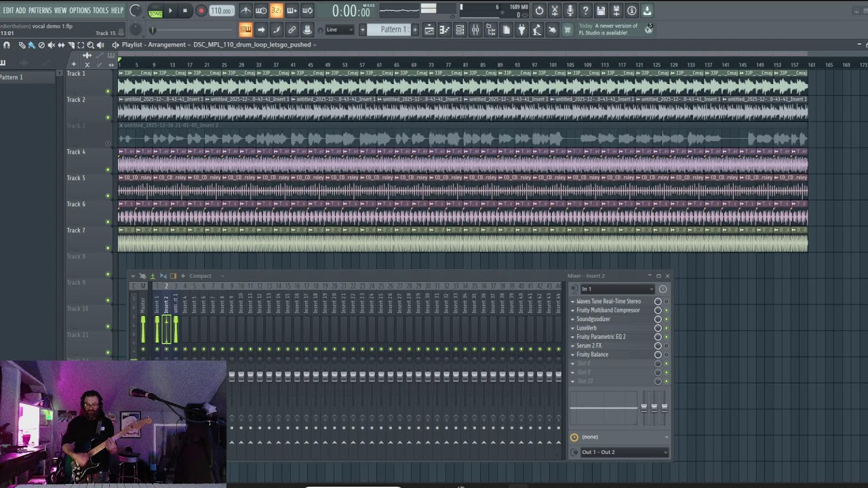Toggle LuxeVerb effect on/off light
Viewport: 868px width, 488px height.
(x=666, y=328)
